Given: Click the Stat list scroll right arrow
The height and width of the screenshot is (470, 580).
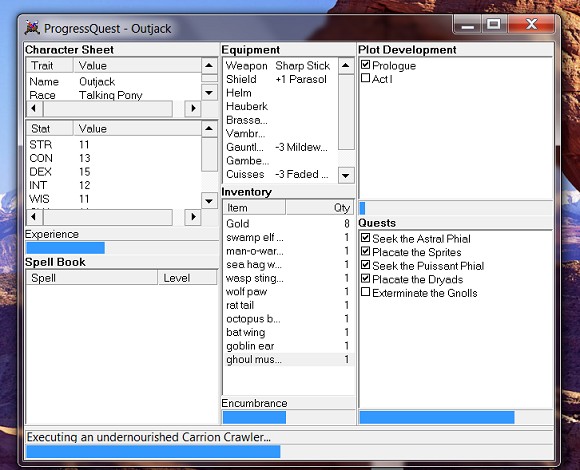Looking at the screenshot, I should click(193, 217).
